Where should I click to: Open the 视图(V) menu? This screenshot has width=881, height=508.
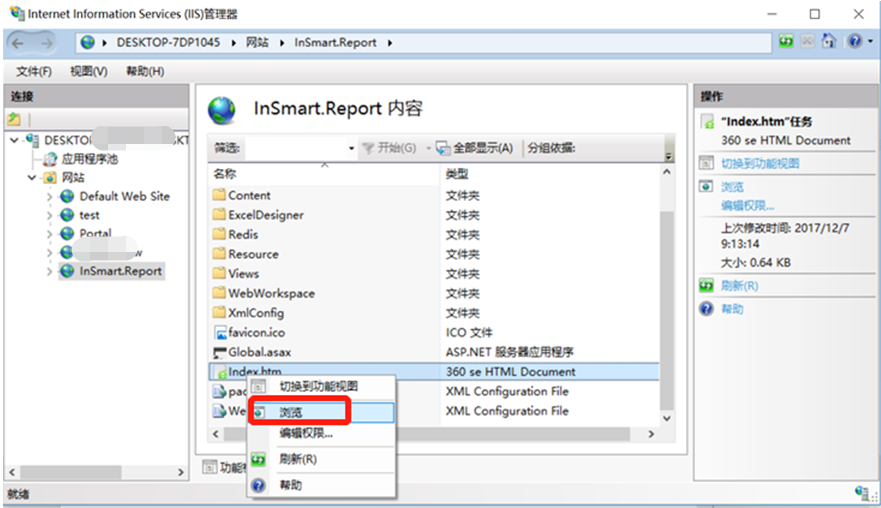pos(89,71)
